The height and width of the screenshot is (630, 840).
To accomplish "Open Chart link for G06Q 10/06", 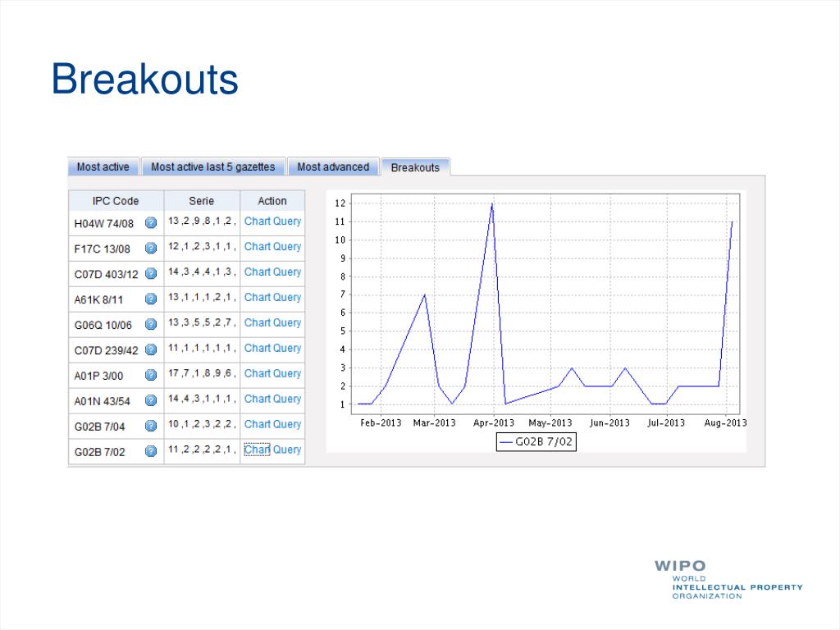I will point(257,322).
